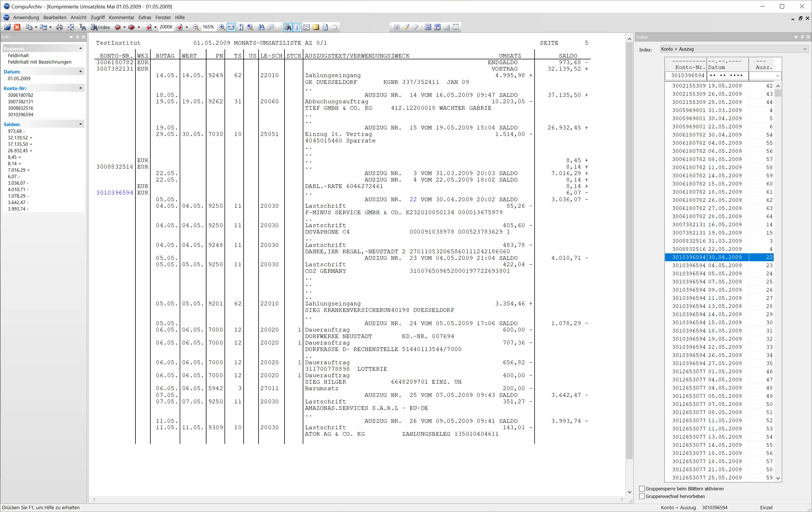Open the Extras menu
Screen dimensions: 812x512
145,17
